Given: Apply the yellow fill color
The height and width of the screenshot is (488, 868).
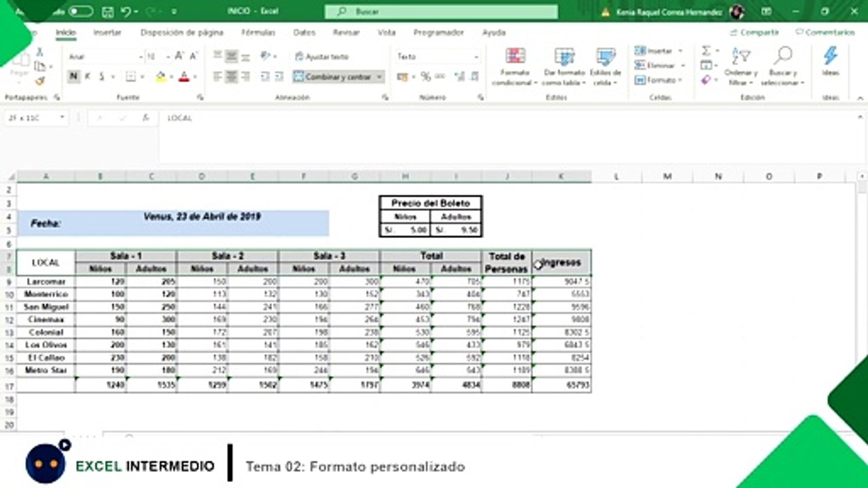Looking at the screenshot, I should (x=161, y=77).
